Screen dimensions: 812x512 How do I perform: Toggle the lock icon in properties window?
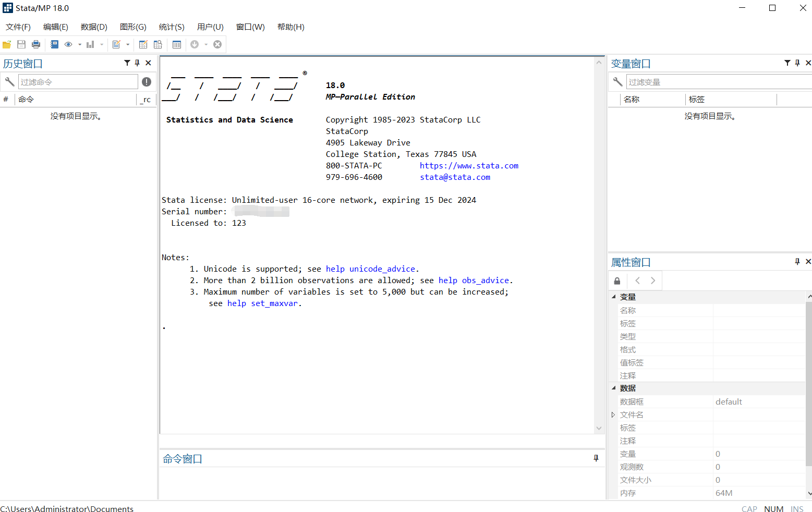pyautogui.click(x=617, y=281)
